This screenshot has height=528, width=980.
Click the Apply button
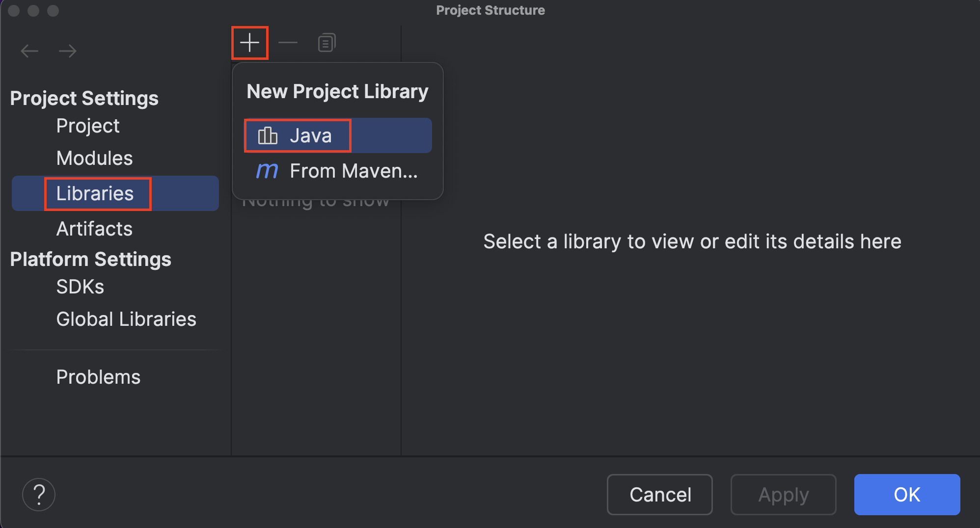pos(783,494)
